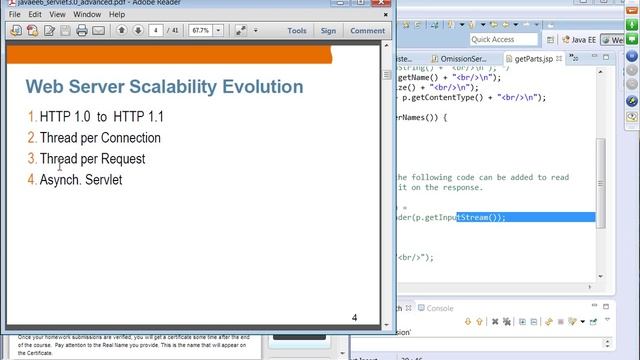
Task: Minimize the Eclipse Search/Console panel
Action: click(x=594, y=305)
